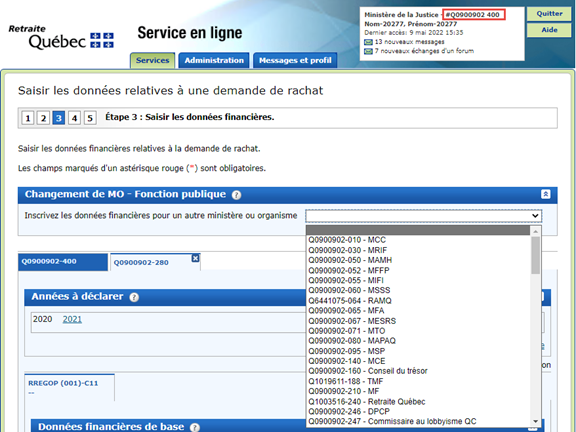
Task: Open help icon beside Années à déclarer
Action: [134, 297]
